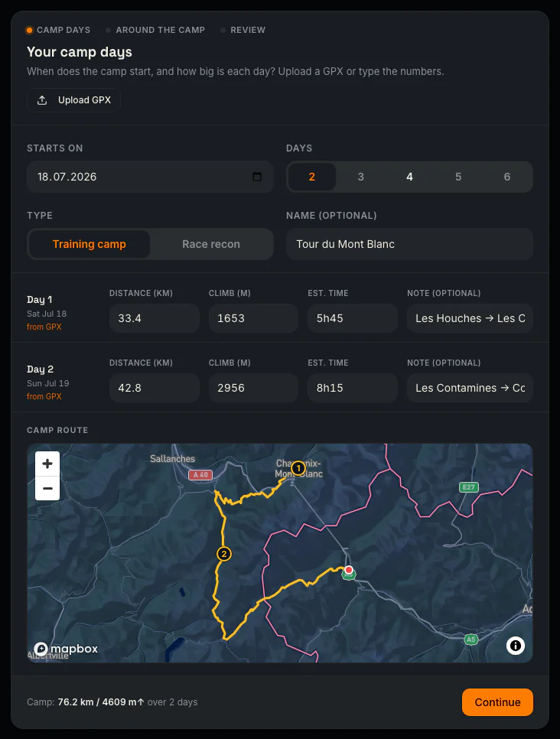Click the 'Your camp days' heading
Image resolution: width=560 pixels, height=739 pixels.
(x=80, y=52)
